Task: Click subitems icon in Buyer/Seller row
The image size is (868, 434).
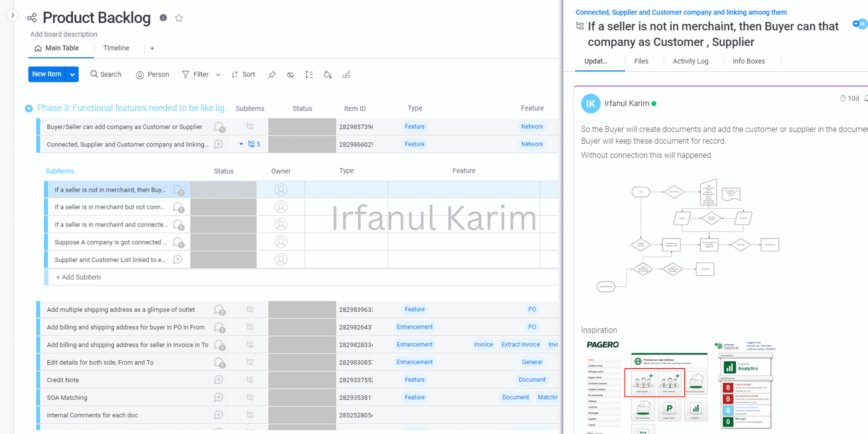Action: coord(250,127)
